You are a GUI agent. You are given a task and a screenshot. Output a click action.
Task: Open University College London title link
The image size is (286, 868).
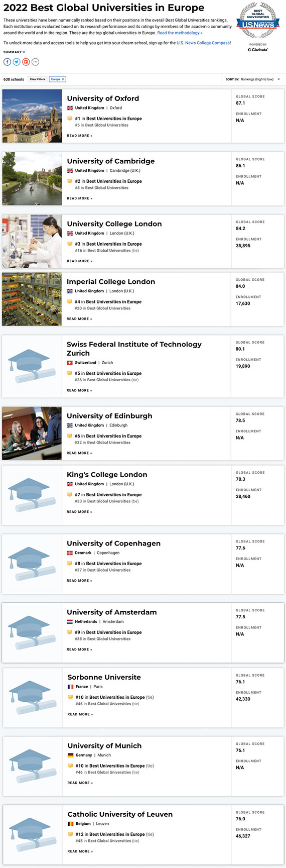114,224
